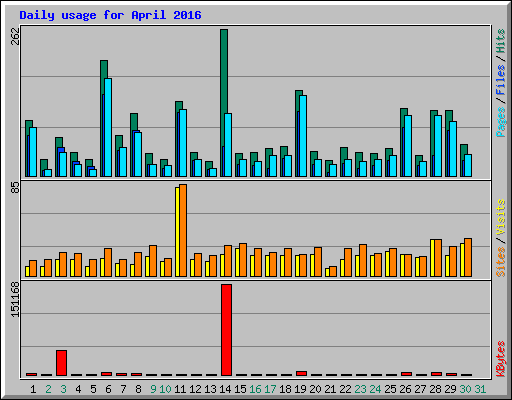Click the yellow Sites bar for day 28
This screenshot has width=512, height=400.
tap(432, 258)
